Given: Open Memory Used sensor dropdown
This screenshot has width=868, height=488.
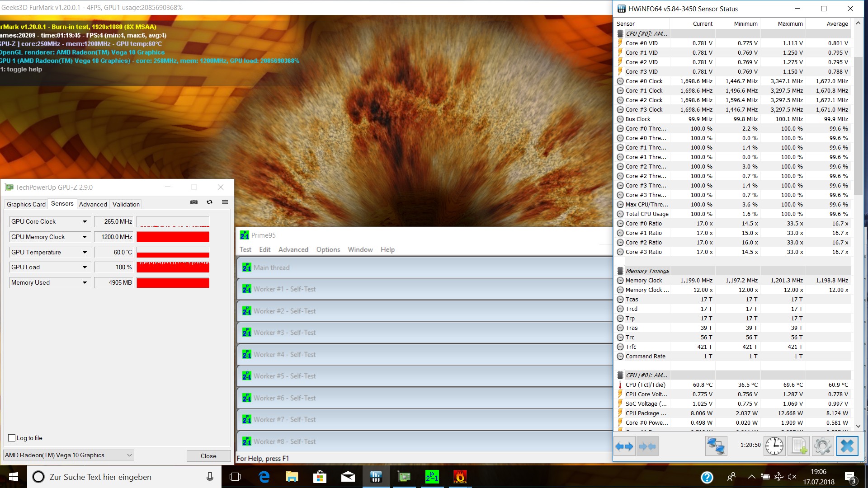Looking at the screenshot, I should (x=85, y=282).
